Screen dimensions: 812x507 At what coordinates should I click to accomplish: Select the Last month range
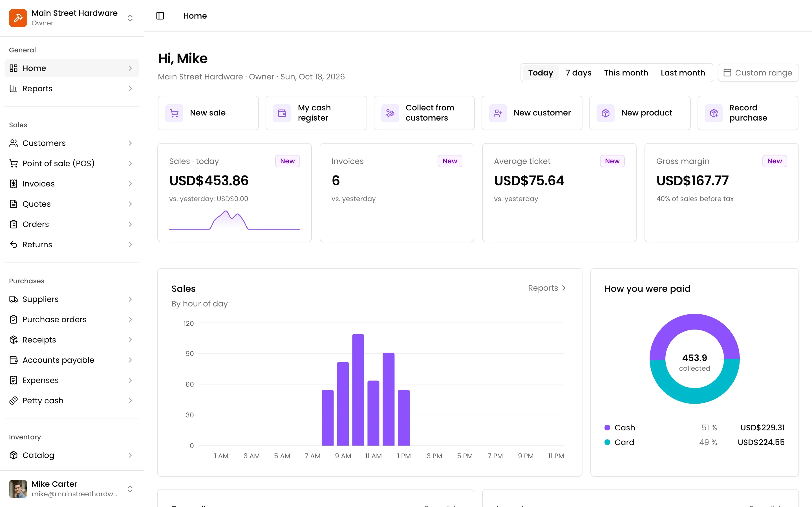(x=683, y=73)
